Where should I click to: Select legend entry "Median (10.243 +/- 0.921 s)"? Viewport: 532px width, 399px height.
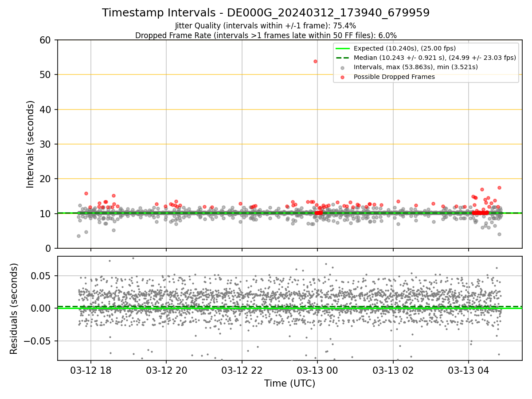[x=434, y=58]
